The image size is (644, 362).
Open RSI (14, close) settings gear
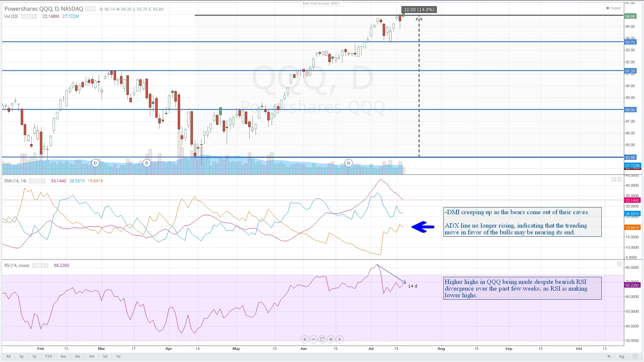point(40,265)
